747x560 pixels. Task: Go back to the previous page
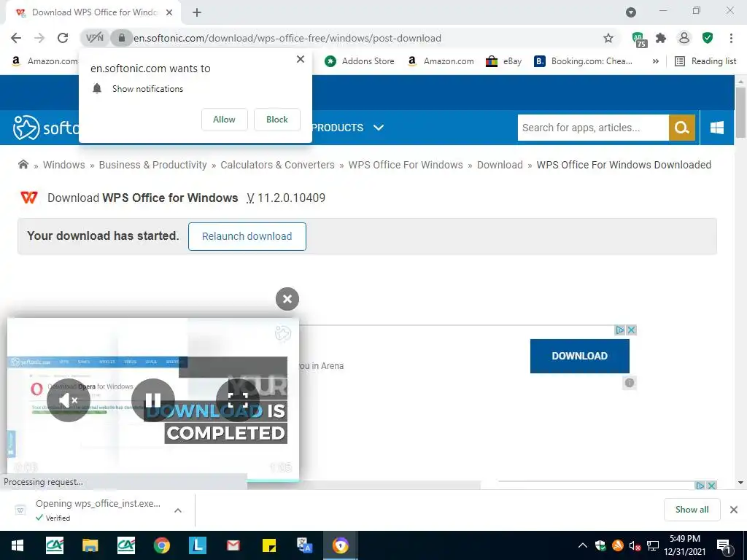[x=16, y=38]
